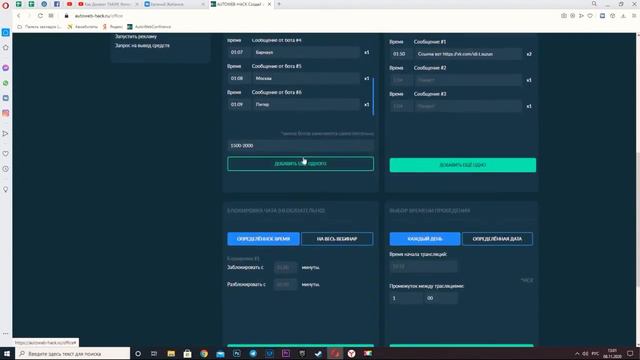Open Yandex Browser from the taskbar
This screenshot has width=640, height=360.
pyautogui.click(x=351, y=353)
